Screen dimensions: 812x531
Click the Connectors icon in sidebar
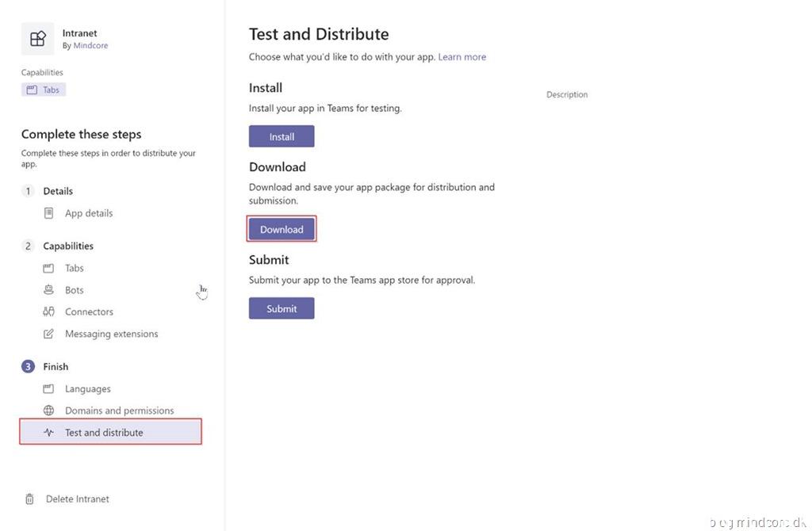[x=49, y=312]
